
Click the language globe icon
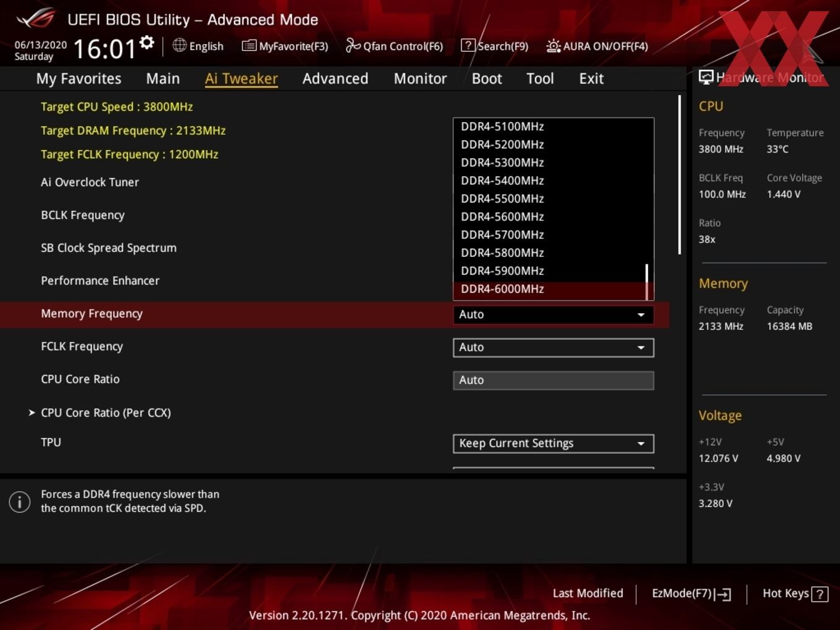(x=179, y=45)
